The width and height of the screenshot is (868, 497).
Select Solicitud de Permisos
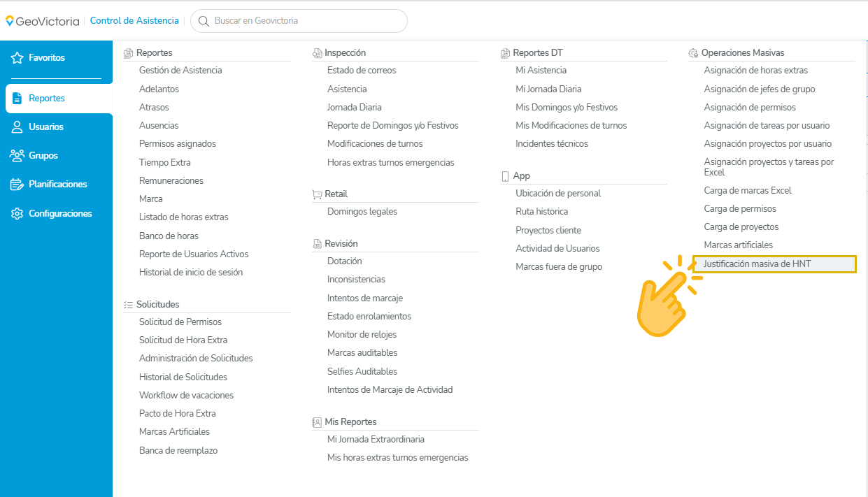point(180,322)
